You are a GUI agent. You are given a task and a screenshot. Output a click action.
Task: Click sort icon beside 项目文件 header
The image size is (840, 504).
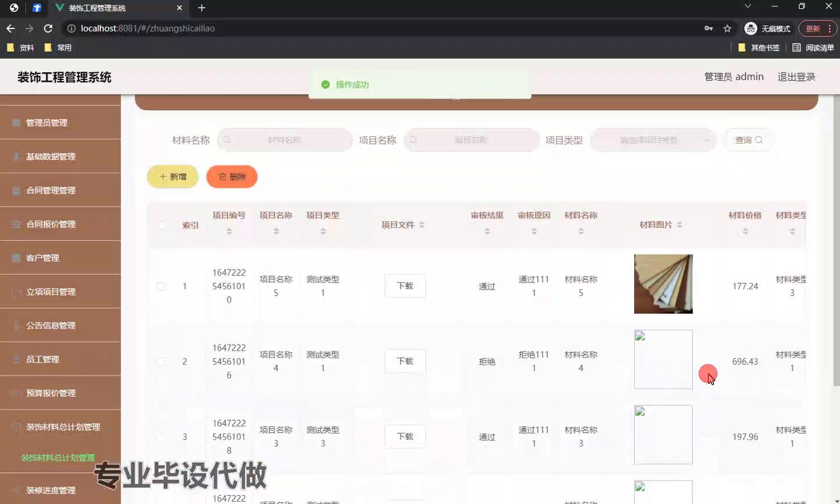(x=422, y=225)
